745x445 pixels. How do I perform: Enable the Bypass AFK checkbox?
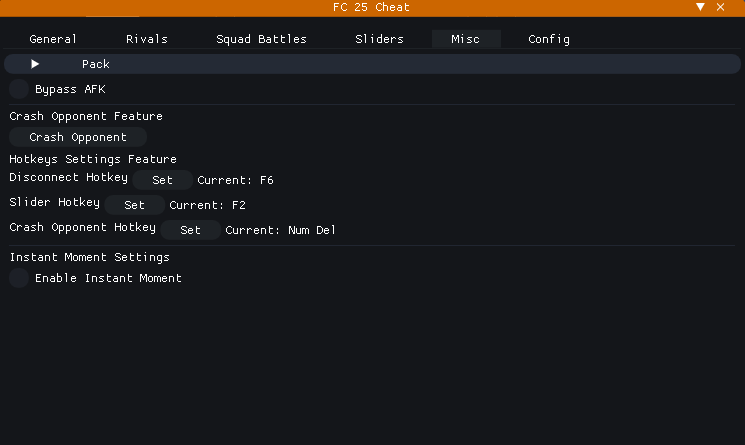pyautogui.click(x=19, y=89)
